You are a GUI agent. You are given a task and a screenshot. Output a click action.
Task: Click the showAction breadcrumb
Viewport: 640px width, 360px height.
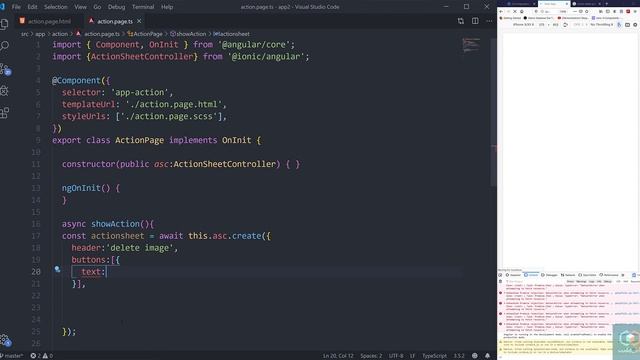click(x=188, y=34)
